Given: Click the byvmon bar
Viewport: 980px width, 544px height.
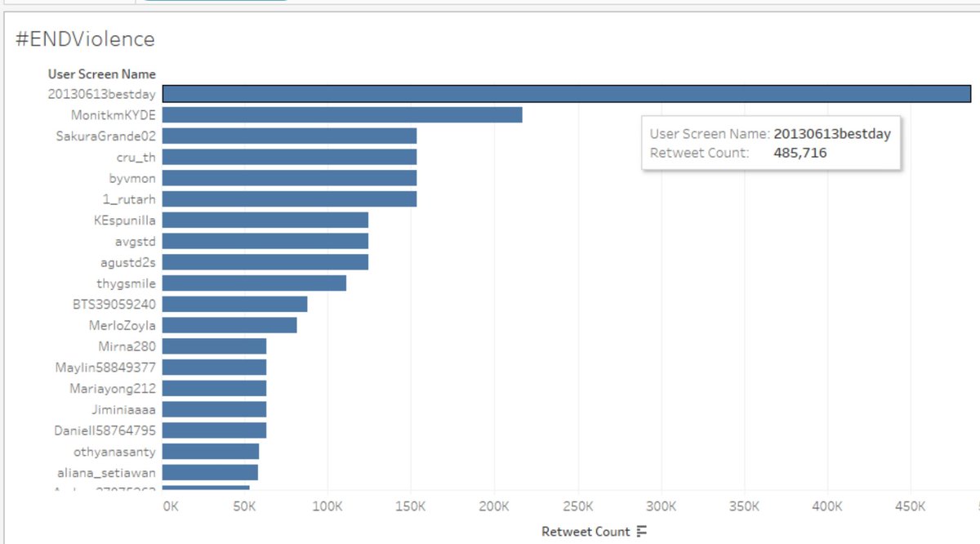Looking at the screenshot, I should tap(290, 178).
